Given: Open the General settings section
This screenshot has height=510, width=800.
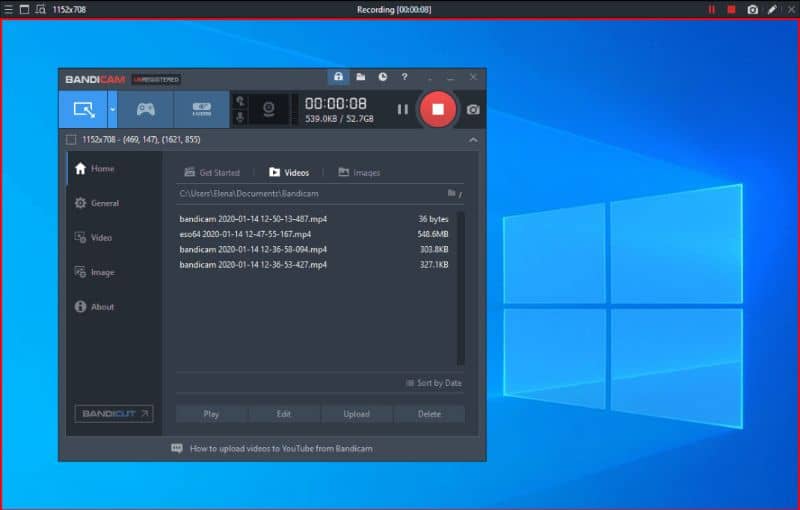Looking at the screenshot, I should [97, 203].
